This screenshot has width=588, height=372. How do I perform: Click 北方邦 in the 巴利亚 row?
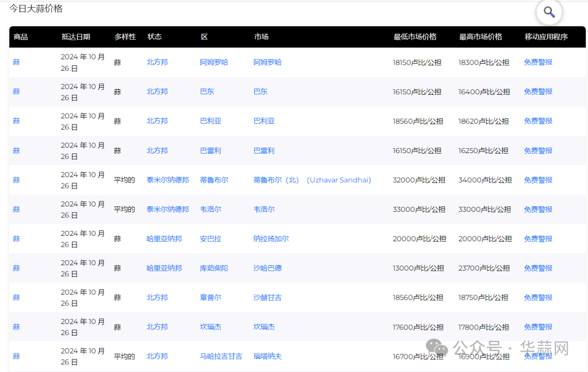(x=157, y=121)
